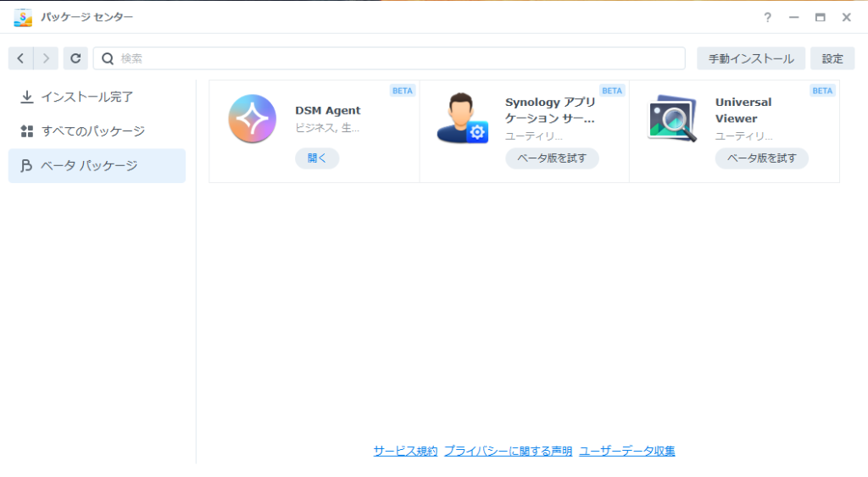This screenshot has width=868, height=477.
Task: Click the DSM Agent package icon
Action: pyautogui.click(x=253, y=119)
